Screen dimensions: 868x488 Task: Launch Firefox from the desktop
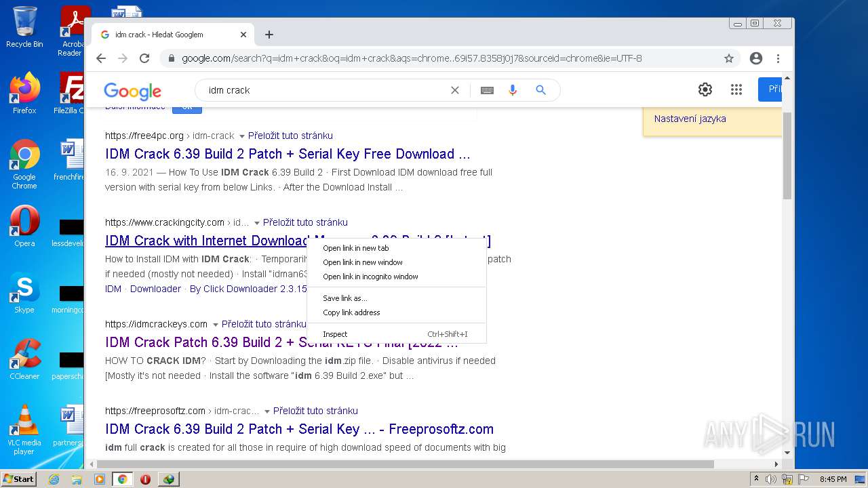pos(24,94)
